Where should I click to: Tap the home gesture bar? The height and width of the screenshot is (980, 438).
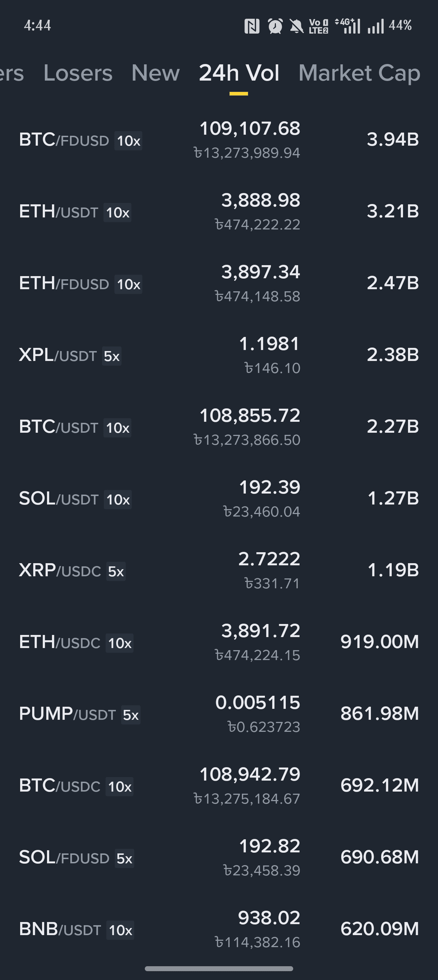pos(219,968)
